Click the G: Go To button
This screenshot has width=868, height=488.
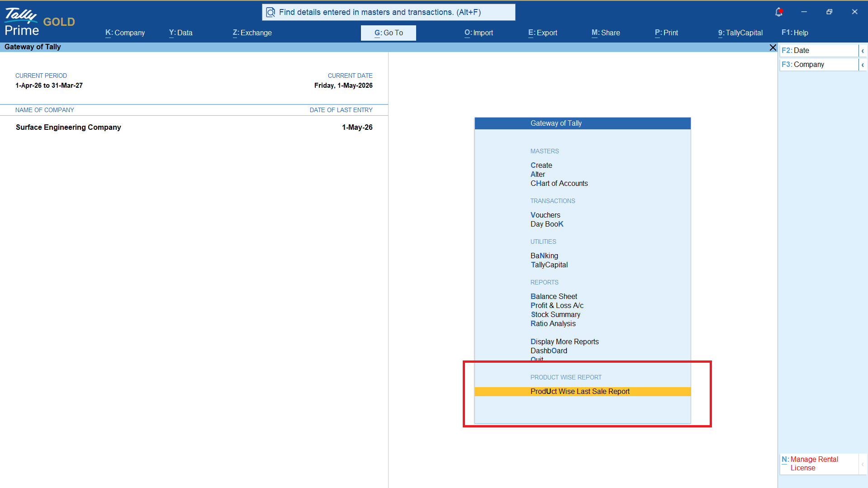(x=389, y=33)
